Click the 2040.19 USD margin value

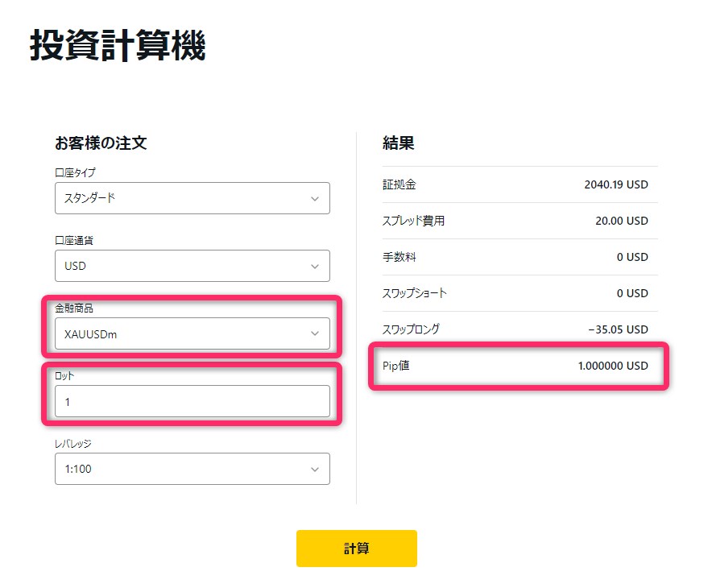tap(617, 184)
